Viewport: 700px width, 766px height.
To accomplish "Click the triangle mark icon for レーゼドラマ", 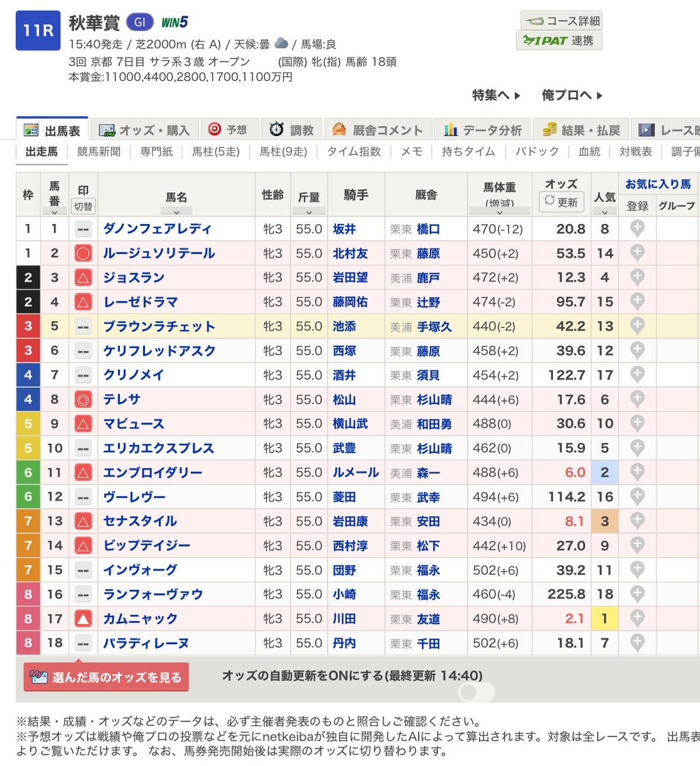I will pos(83,302).
